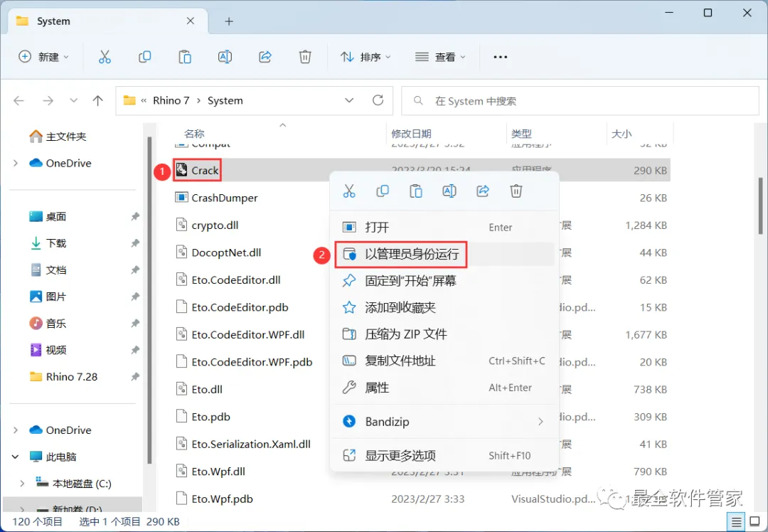The height and width of the screenshot is (532, 768).
Task: Select the DocoptNet.dll file
Action: click(218, 252)
